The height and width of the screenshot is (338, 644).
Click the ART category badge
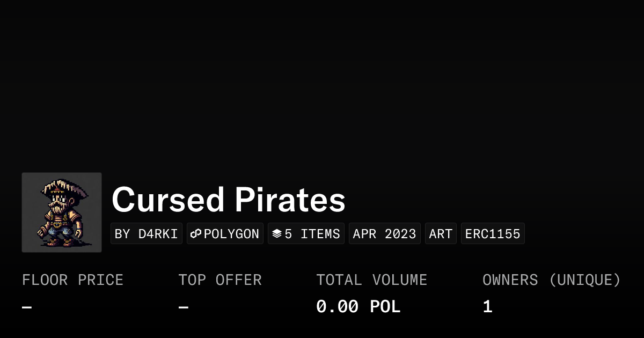point(441,234)
